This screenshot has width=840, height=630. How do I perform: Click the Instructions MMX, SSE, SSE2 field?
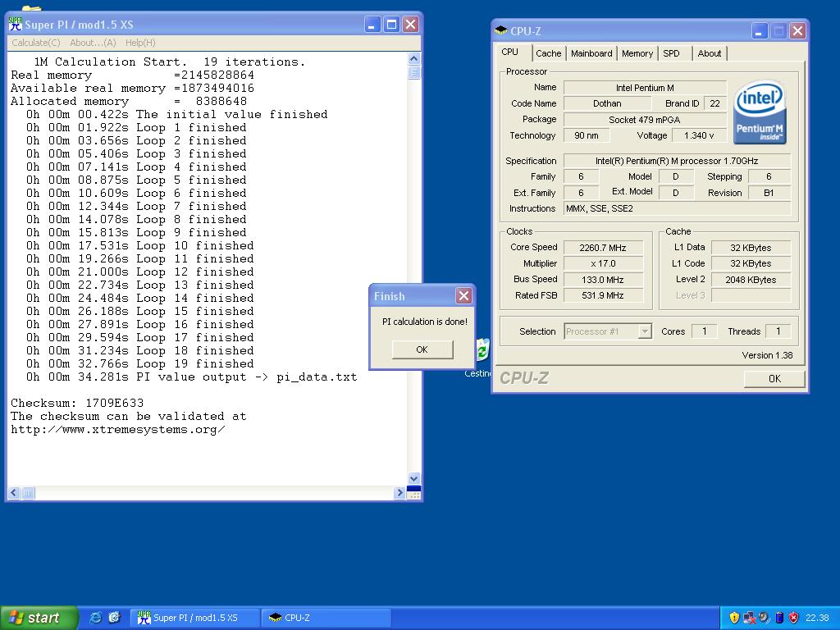677,208
